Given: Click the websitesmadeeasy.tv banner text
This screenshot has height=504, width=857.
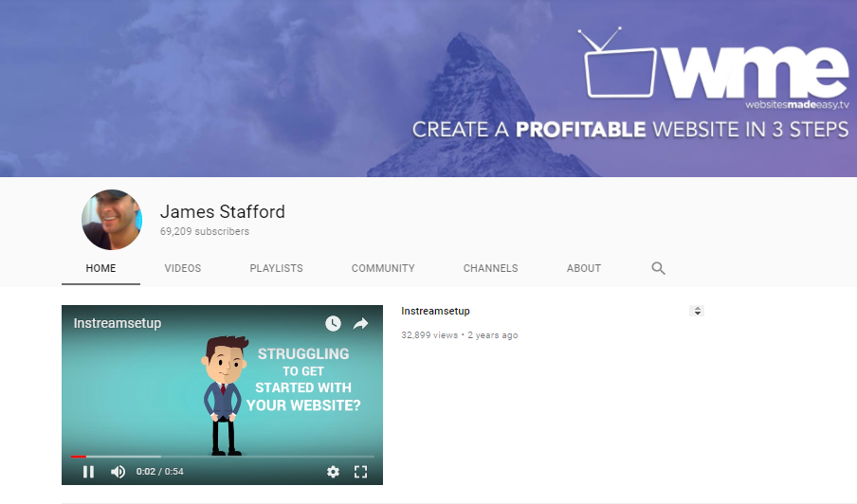Looking at the screenshot, I should [x=797, y=105].
